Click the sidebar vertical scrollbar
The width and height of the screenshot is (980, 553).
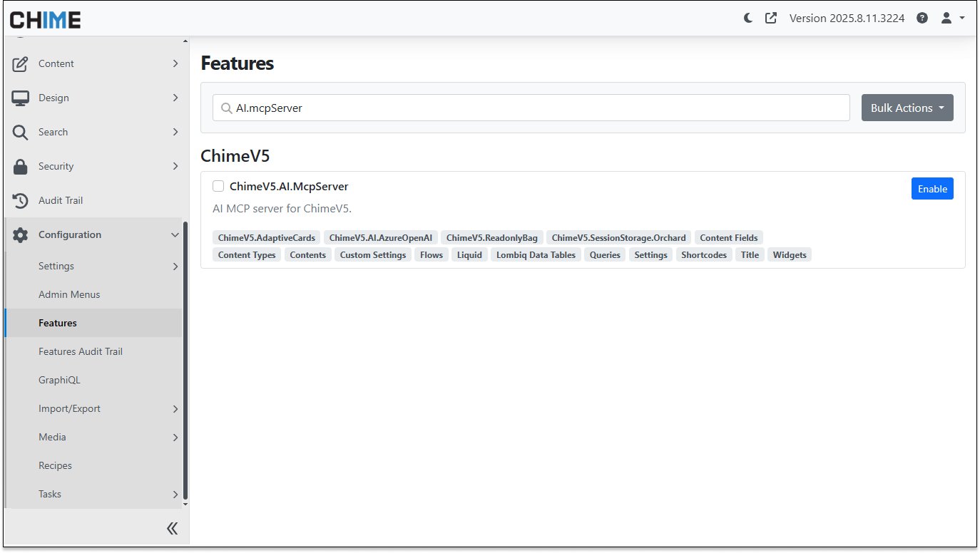point(185,360)
